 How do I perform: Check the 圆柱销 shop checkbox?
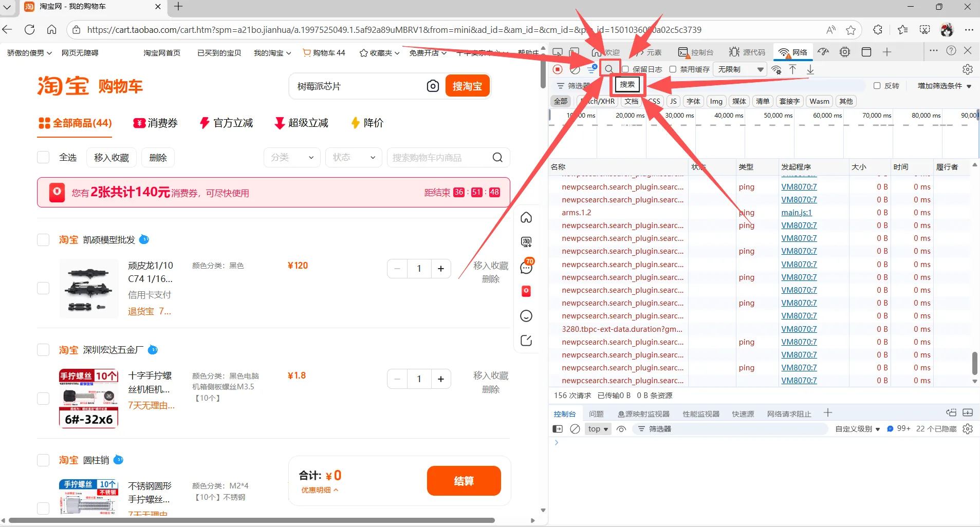tap(43, 460)
